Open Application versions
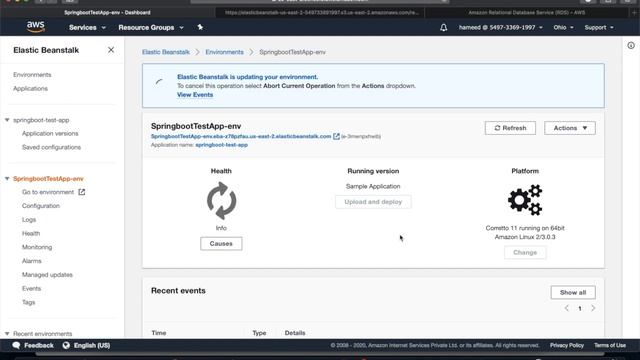Image resolution: width=640 pixels, height=360 pixels. pyautogui.click(x=50, y=133)
